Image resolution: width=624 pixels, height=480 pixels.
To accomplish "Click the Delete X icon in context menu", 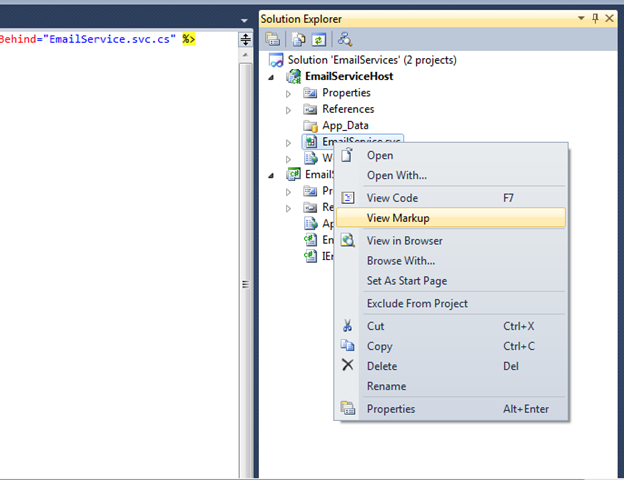I will pyautogui.click(x=347, y=365).
